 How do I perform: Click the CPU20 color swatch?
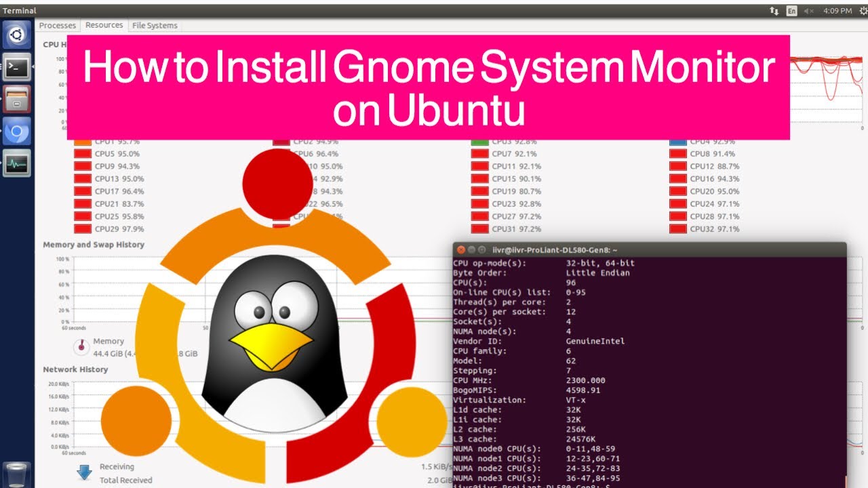[x=678, y=191]
